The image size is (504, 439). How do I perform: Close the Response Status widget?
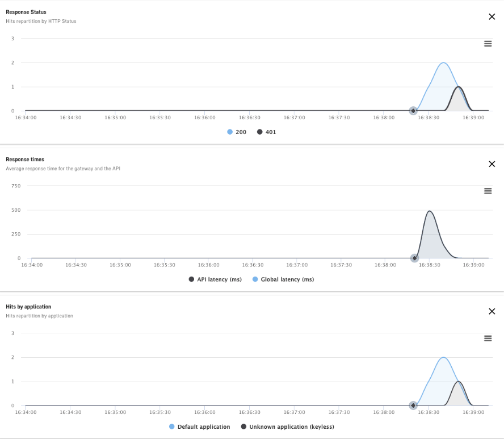[492, 16]
